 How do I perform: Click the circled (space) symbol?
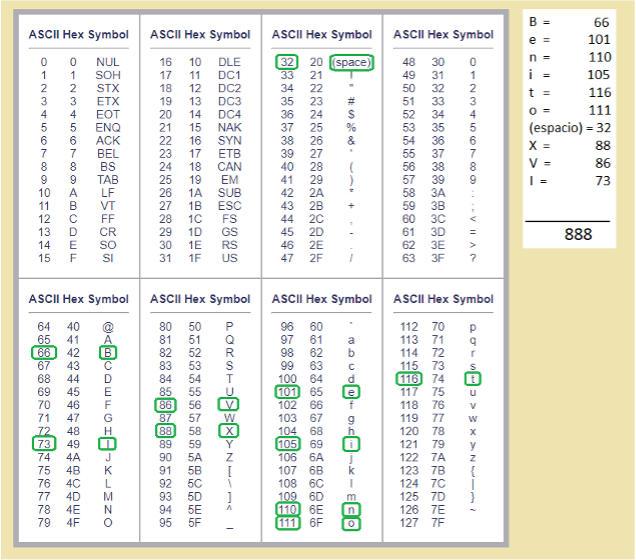(x=350, y=62)
